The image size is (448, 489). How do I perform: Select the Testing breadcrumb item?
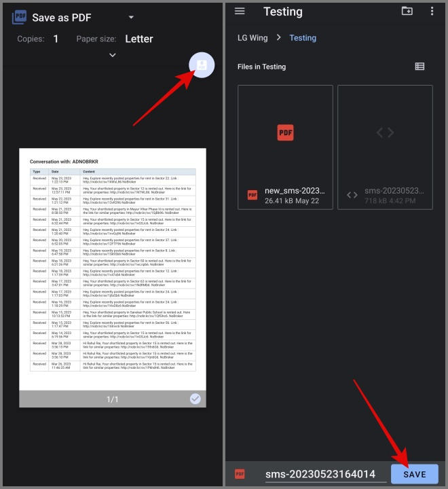[x=303, y=38]
